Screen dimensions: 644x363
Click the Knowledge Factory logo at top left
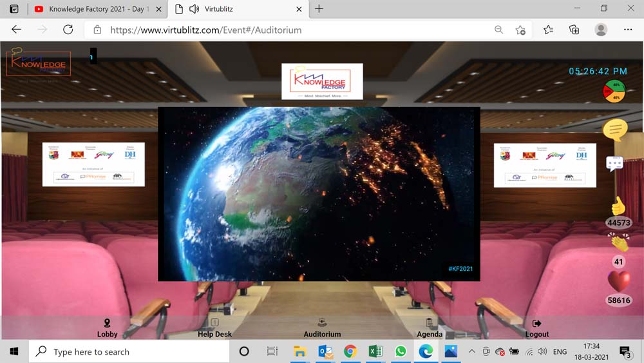[x=39, y=63]
